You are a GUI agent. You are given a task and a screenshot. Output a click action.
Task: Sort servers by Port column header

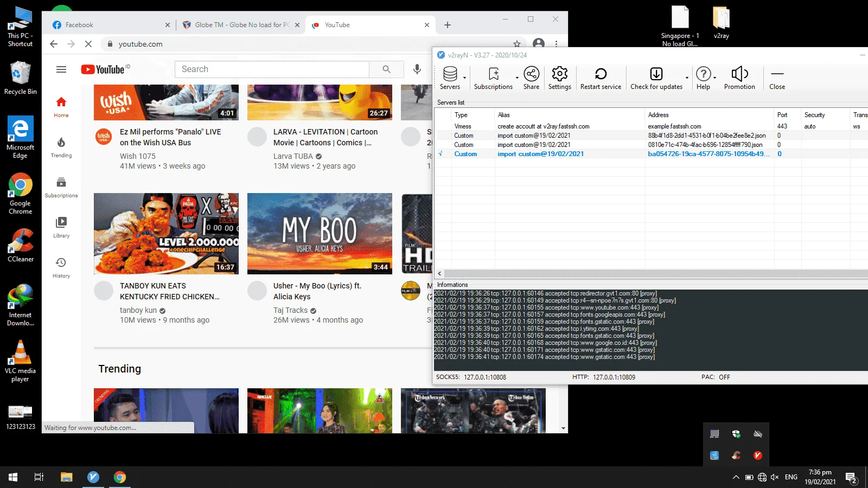click(788, 115)
